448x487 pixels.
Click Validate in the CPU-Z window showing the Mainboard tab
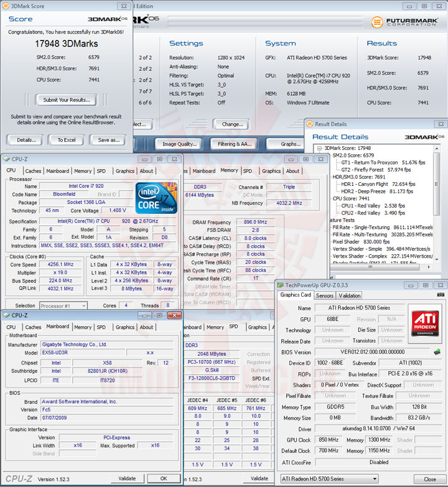pyautogui.click(x=127, y=478)
